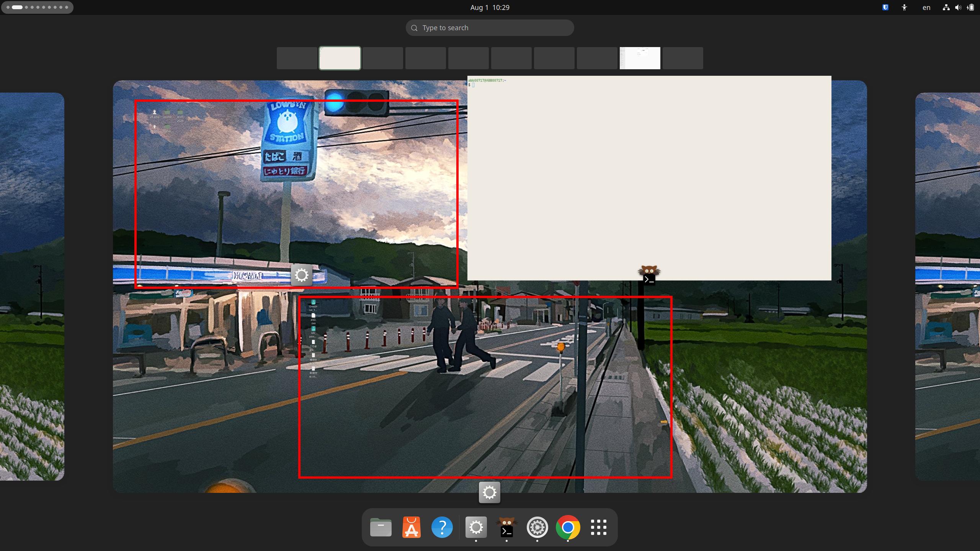Screen dimensions: 980x551
Task: Switch to the seventh workspace thumbnail
Action: click(x=554, y=58)
